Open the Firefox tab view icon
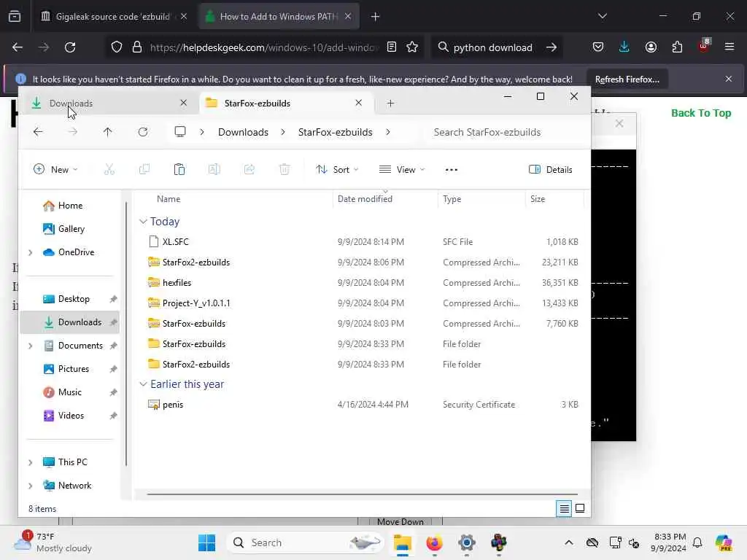 (x=15, y=17)
